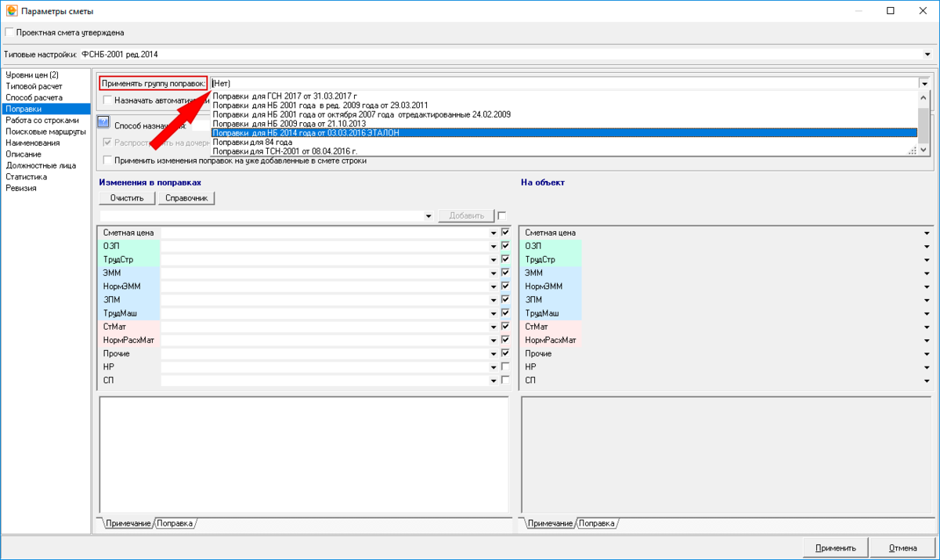Click the ОЗП input field
Image resolution: width=940 pixels, height=560 pixels.
pyautogui.click(x=325, y=246)
